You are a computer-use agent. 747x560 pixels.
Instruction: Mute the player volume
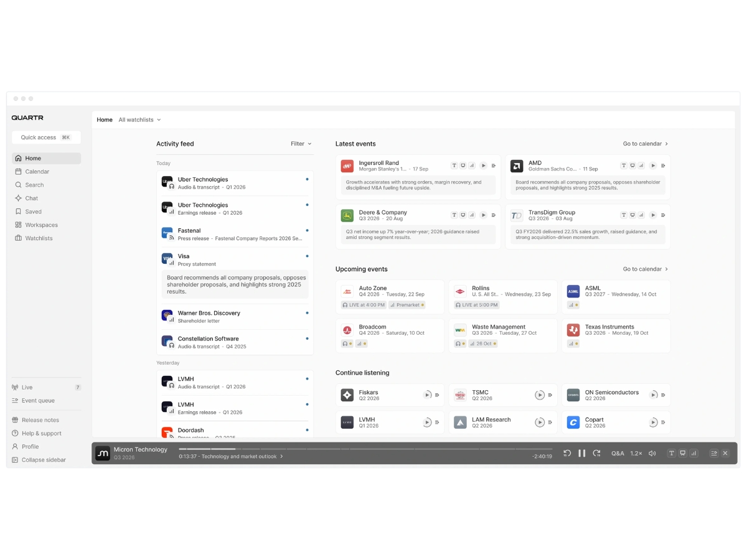[652, 454]
